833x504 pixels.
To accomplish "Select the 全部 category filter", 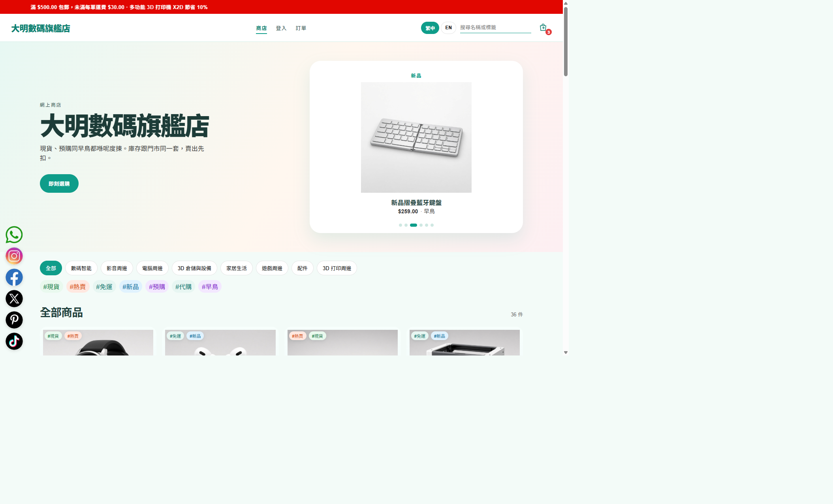I will pos(51,268).
